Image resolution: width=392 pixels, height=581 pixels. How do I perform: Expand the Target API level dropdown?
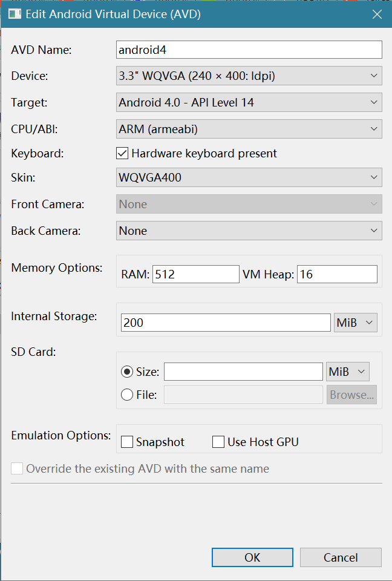point(249,103)
